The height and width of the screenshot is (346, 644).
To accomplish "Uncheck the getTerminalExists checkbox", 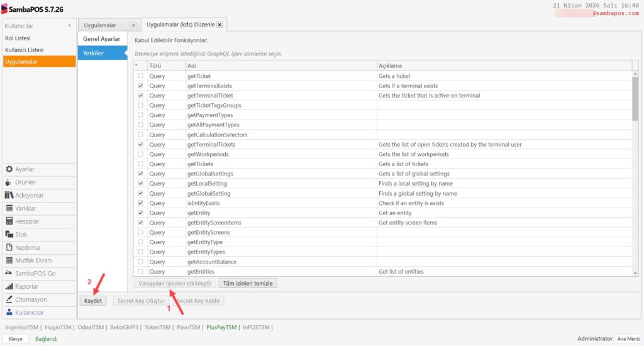I will coord(140,86).
